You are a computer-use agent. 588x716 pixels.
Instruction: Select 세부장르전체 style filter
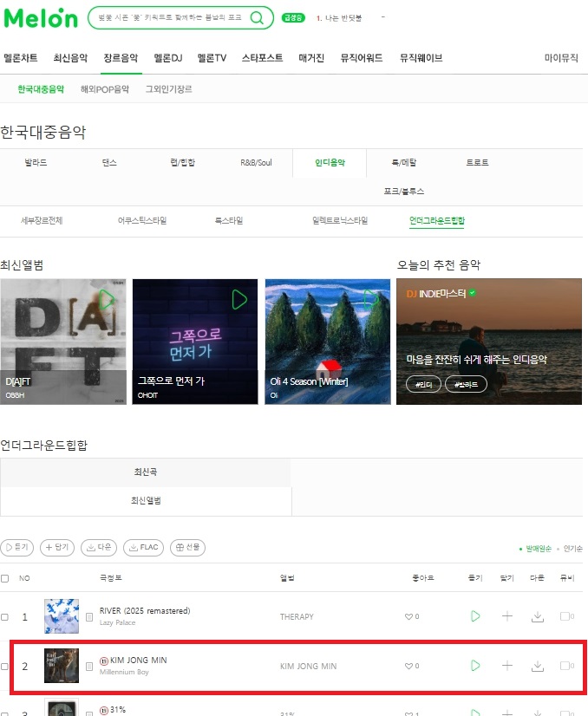(x=42, y=220)
